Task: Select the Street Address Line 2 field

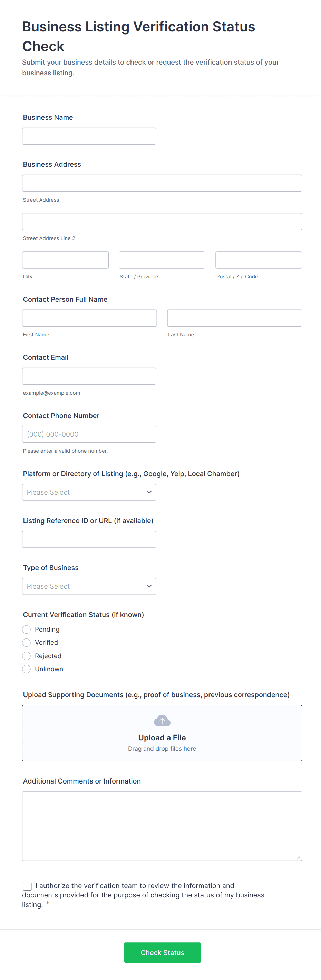Action: (x=162, y=221)
